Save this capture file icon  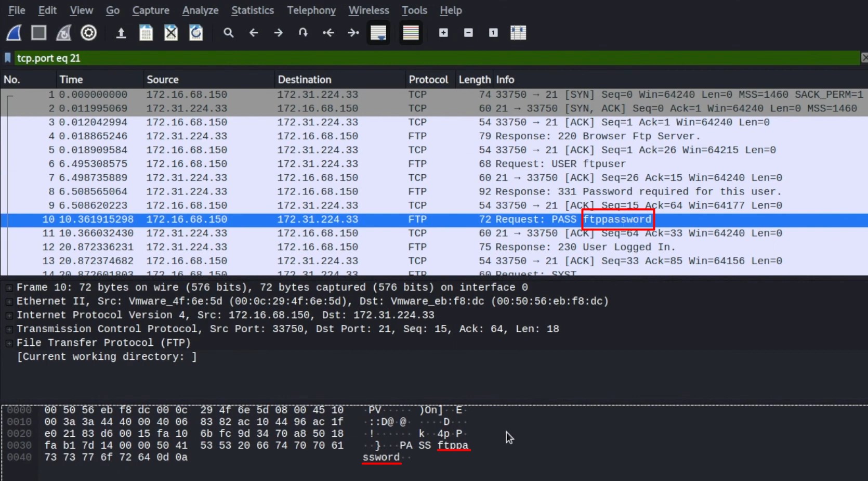[146, 33]
